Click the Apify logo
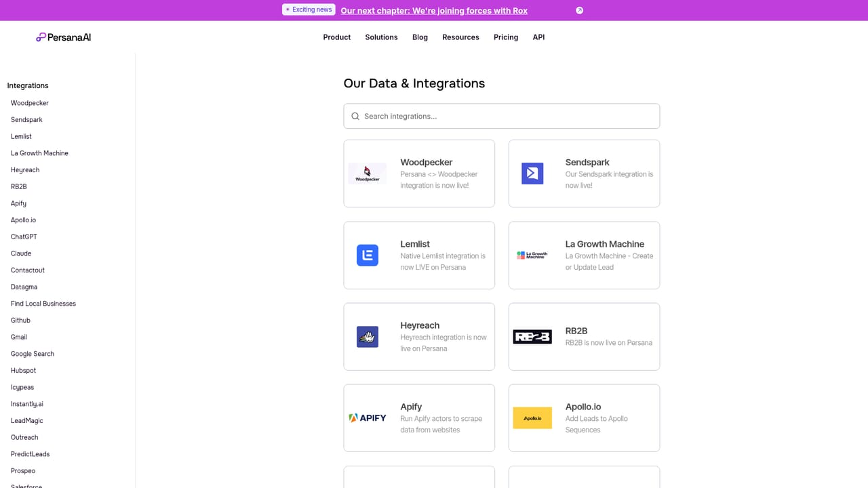The width and height of the screenshot is (868, 488). (x=368, y=418)
